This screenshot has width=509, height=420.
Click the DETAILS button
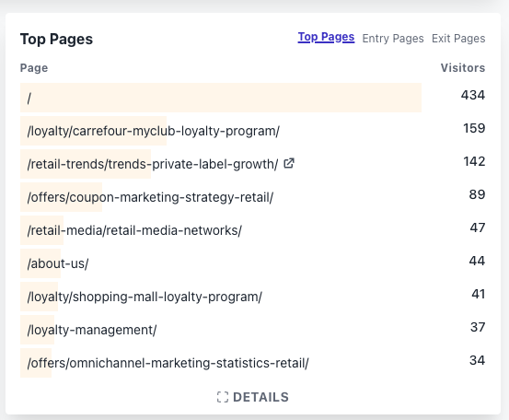[253, 397]
